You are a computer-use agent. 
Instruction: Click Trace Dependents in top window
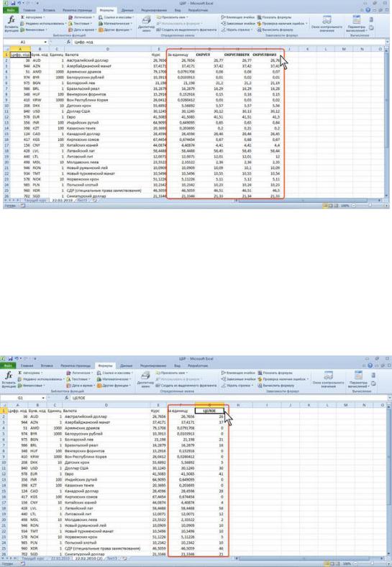pyautogui.click(x=238, y=24)
